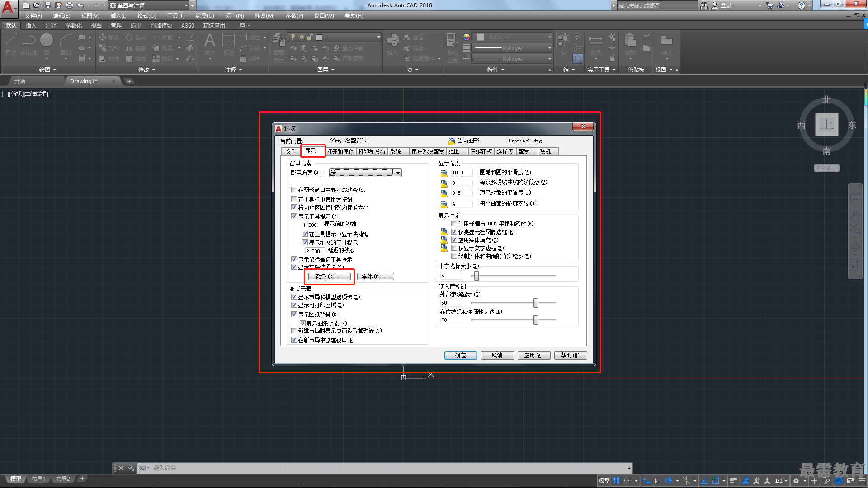Image resolution: width=868 pixels, height=488 pixels.
Task: Select the Circle (圆) tool in ribbon
Action: pyautogui.click(x=47, y=44)
